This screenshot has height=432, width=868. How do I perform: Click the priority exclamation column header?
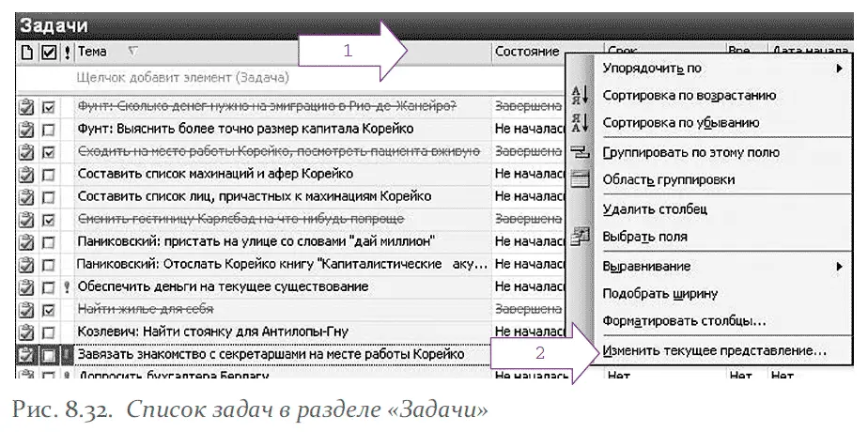68,53
